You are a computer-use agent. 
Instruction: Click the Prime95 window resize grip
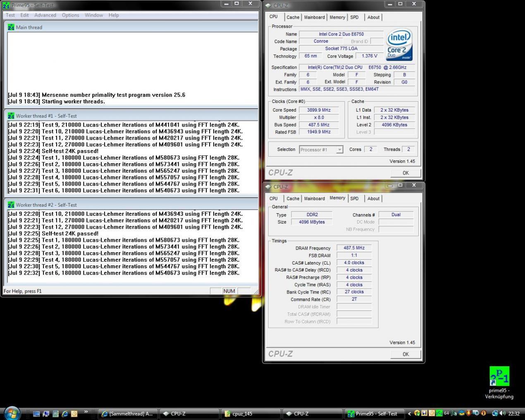[256, 292]
